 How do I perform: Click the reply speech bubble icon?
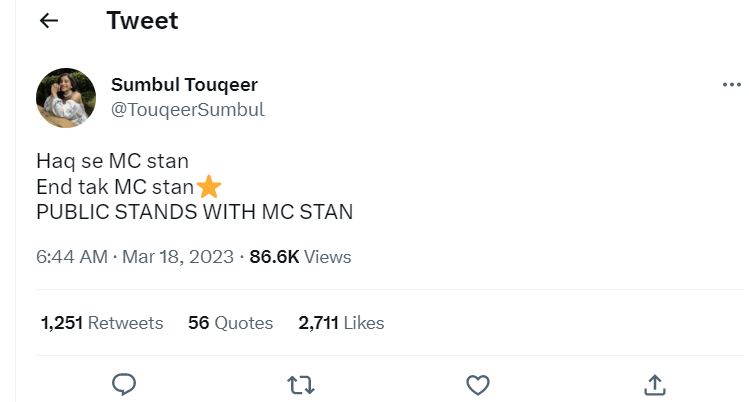pos(123,384)
